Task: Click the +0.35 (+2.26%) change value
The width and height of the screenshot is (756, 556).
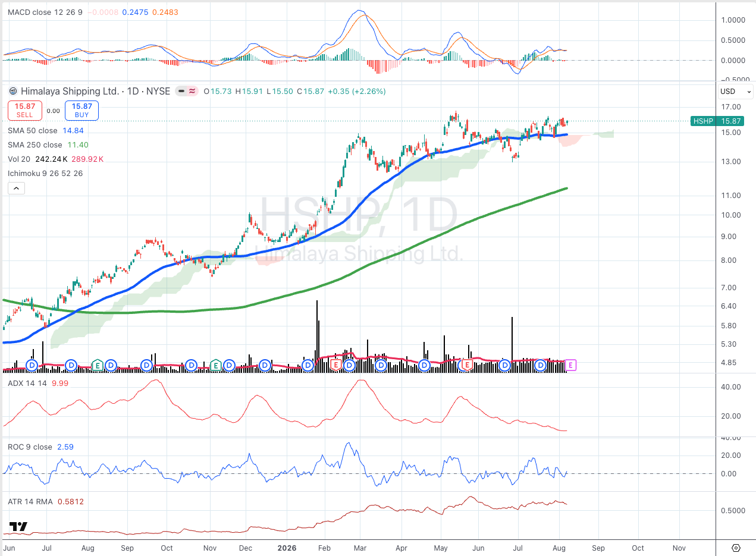Action: [356, 92]
